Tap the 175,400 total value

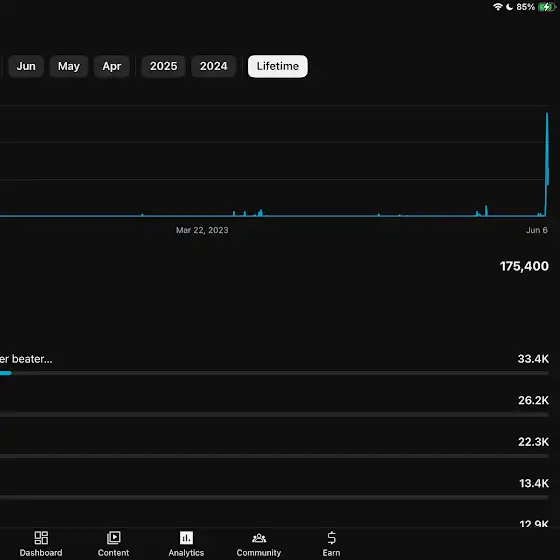pyautogui.click(x=524, y=266)
